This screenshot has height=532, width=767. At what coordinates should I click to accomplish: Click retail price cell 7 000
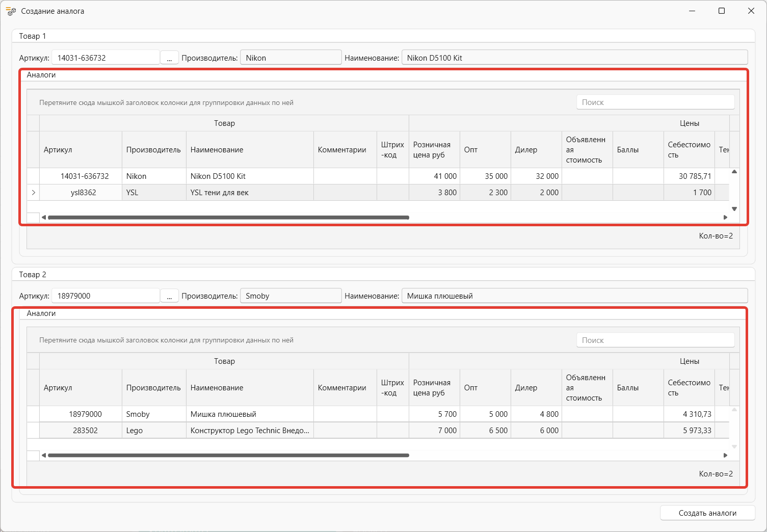point(434,430)
